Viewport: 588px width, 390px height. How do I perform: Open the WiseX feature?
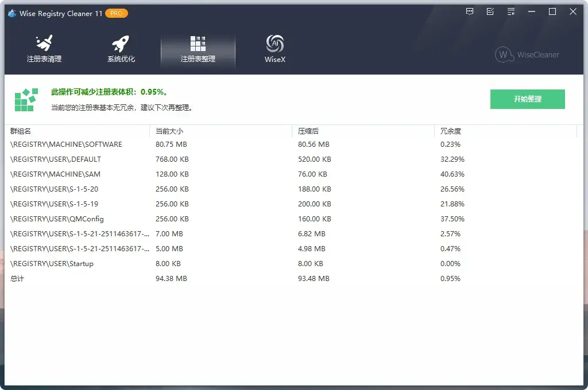(274, 49)
